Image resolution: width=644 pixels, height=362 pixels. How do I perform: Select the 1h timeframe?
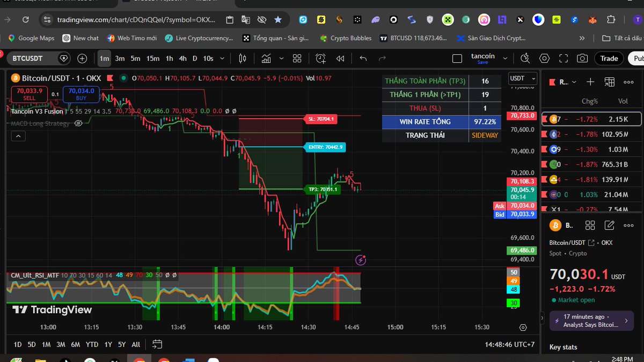click(169, 58)
